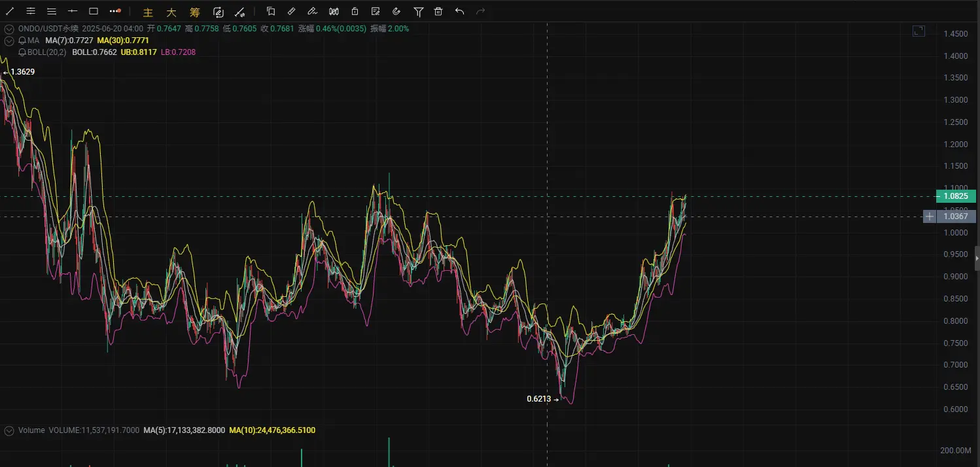Click the funnel filter icon
Viewport: 980px width, 467px height.
coord(418,11)
